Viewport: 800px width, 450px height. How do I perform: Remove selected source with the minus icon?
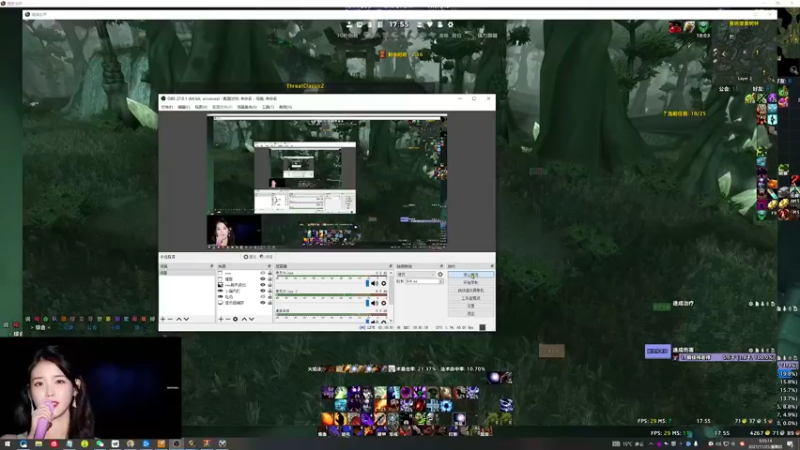228,319
